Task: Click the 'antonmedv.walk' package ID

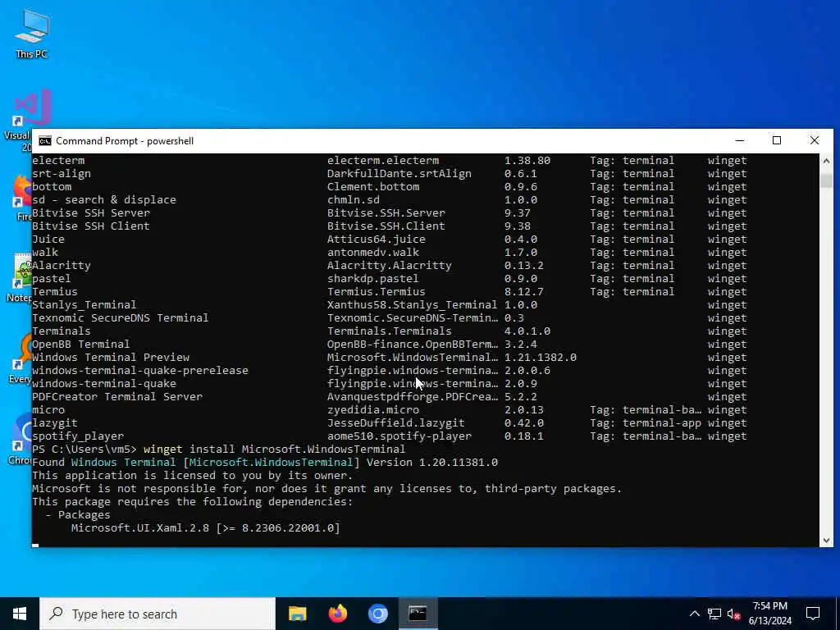Action: point(373,253)
